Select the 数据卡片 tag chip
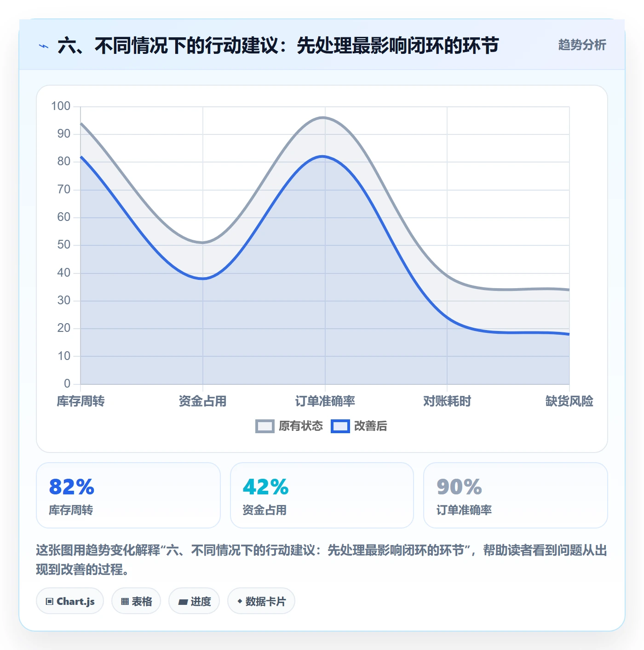This screenshot has width=644, height=650. pyautogui.click(x=261, y=601)
